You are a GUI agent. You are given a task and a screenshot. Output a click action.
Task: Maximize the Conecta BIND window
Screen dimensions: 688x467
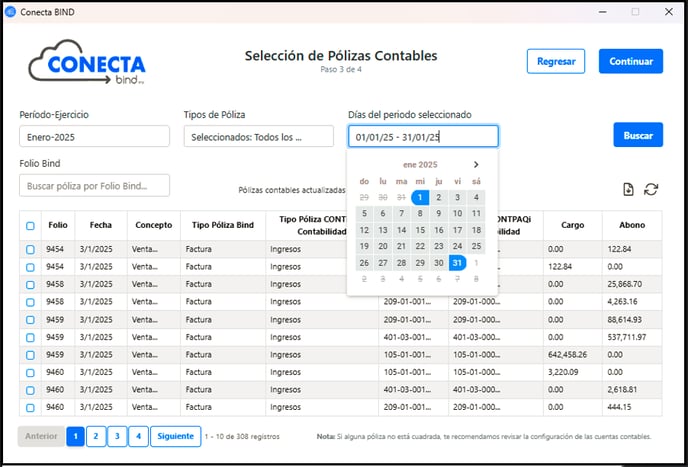coord(635,12)
